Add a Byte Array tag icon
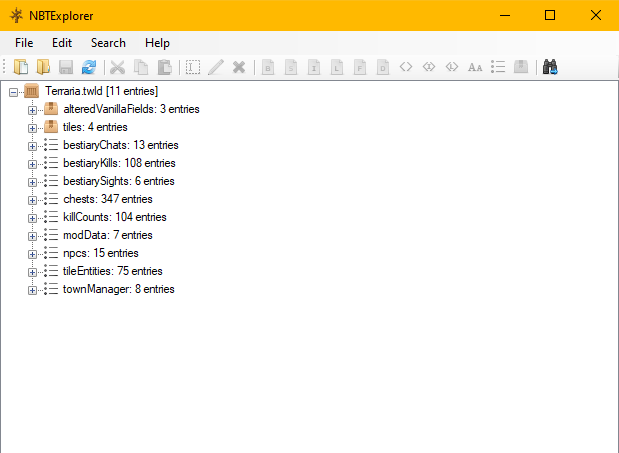This screenshot has height=453, width=619. point(406,67)
